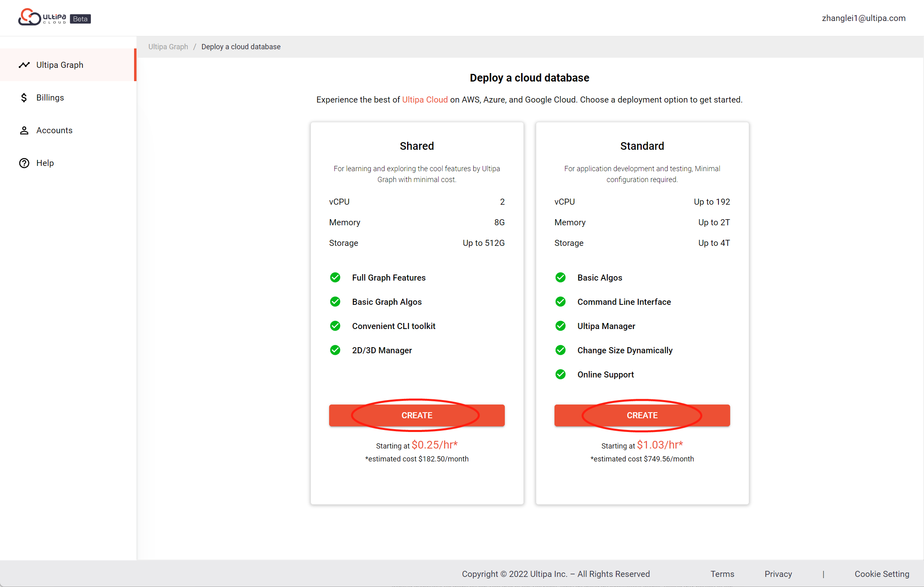Click '*estimated cost $749.56/month' text

tap(642, 459)
